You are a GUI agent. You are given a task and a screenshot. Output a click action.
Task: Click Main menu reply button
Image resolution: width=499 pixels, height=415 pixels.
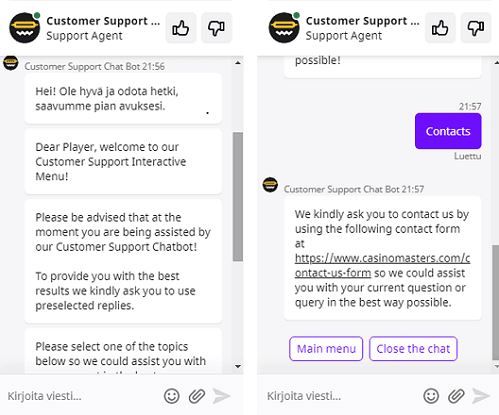326,349
